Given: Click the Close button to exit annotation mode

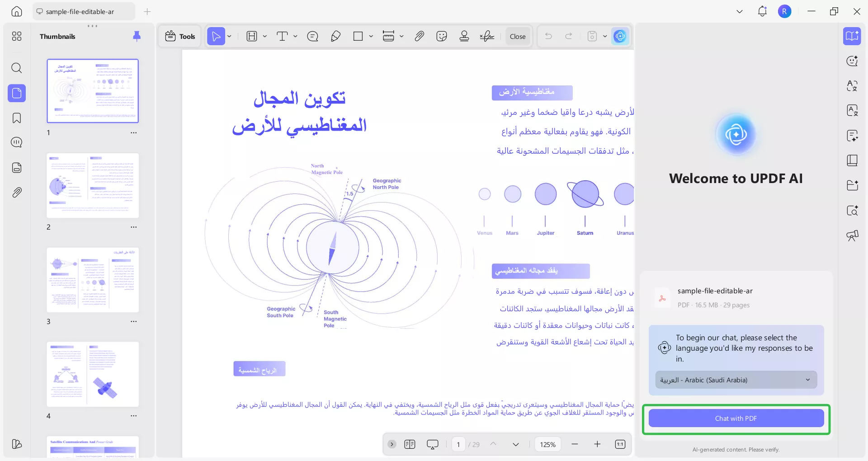Looking at the screenshot, I should pyautogui.click(x=518, y=36).
